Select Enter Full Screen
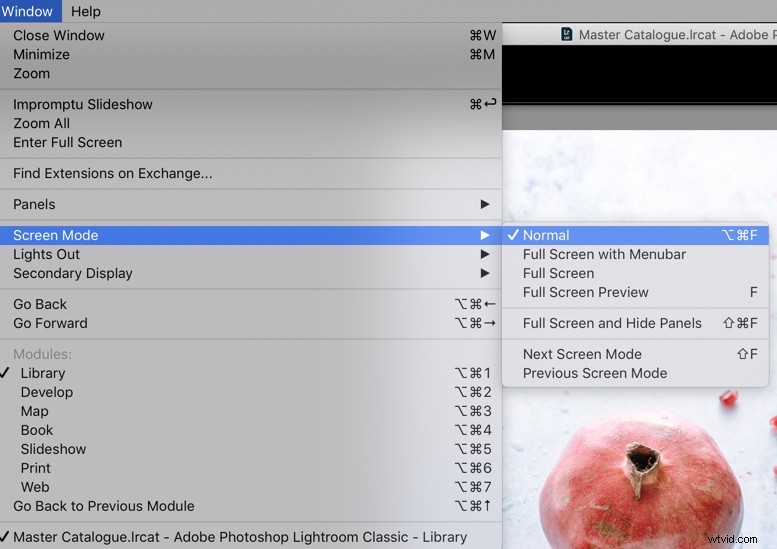Viewport: 777px width, 549px height. coord(251,142)
